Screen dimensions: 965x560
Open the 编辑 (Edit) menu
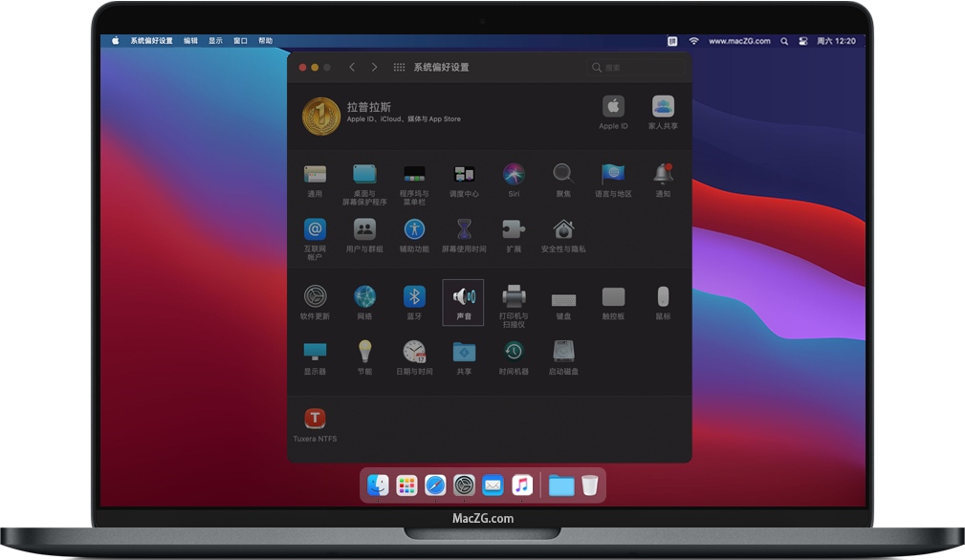tap(191, 41)
